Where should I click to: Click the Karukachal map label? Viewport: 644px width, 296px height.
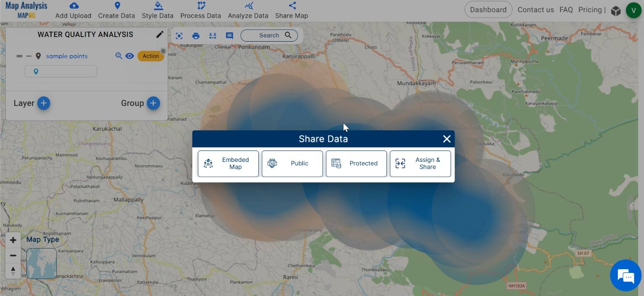point(107,129)
